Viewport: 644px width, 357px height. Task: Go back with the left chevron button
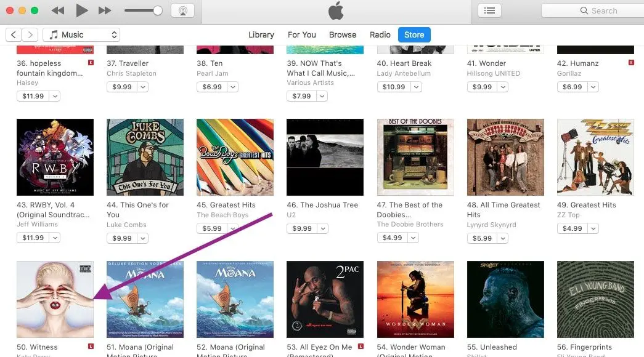[14, 35]
